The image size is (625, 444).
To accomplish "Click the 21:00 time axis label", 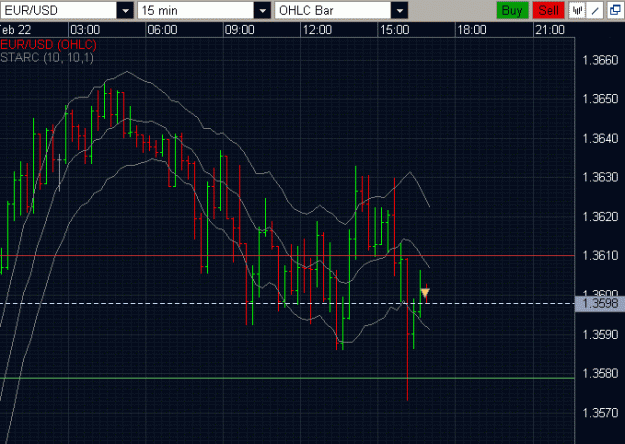I will click(550, 30).
